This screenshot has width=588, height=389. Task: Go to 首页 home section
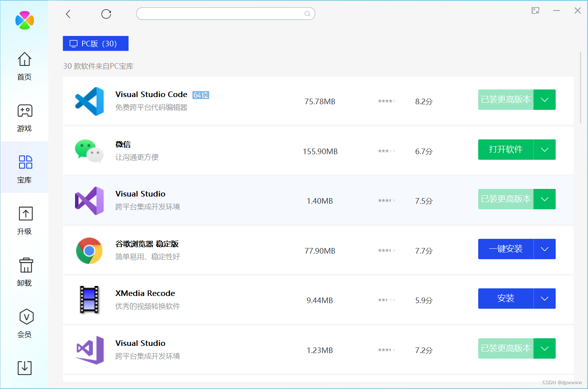click(x=24, y=66)
